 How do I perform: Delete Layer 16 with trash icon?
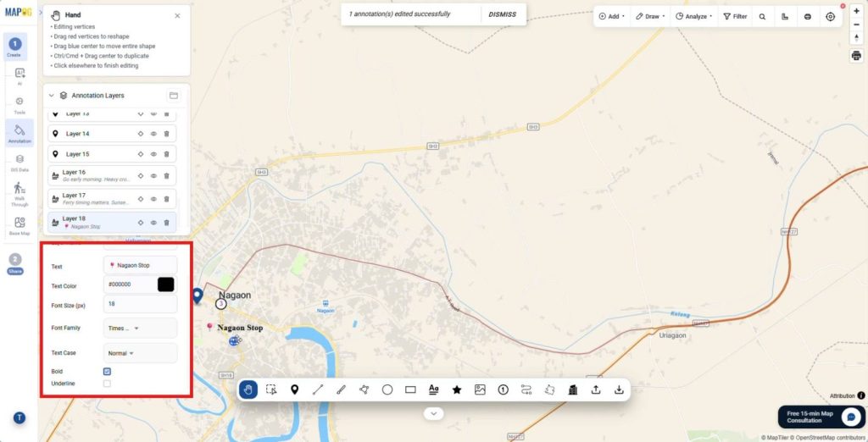click(x=167, y=176)
